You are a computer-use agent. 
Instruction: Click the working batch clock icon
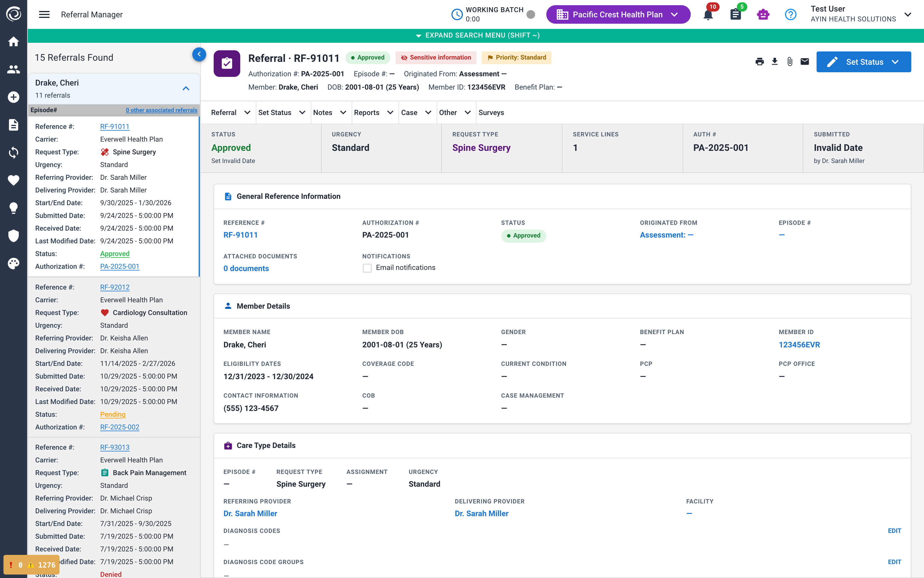click(x=457, y=14)
